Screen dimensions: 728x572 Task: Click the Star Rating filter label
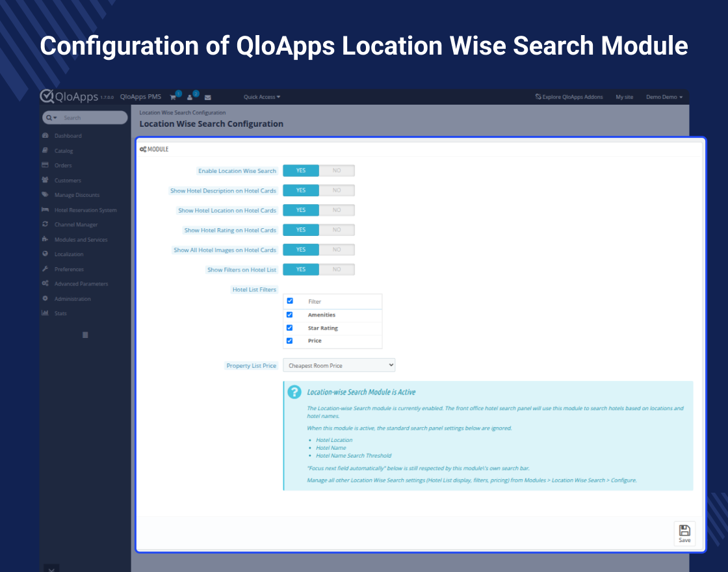(322, 328)
